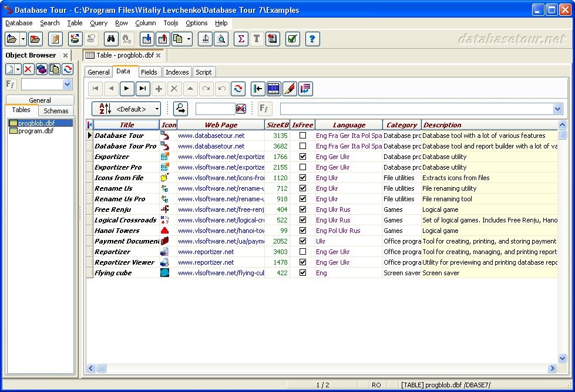Click the close database red folder icon
Image resolution: width=575 pixels, height=392 pixels.
pyautogui.click(x=36, y=39)
